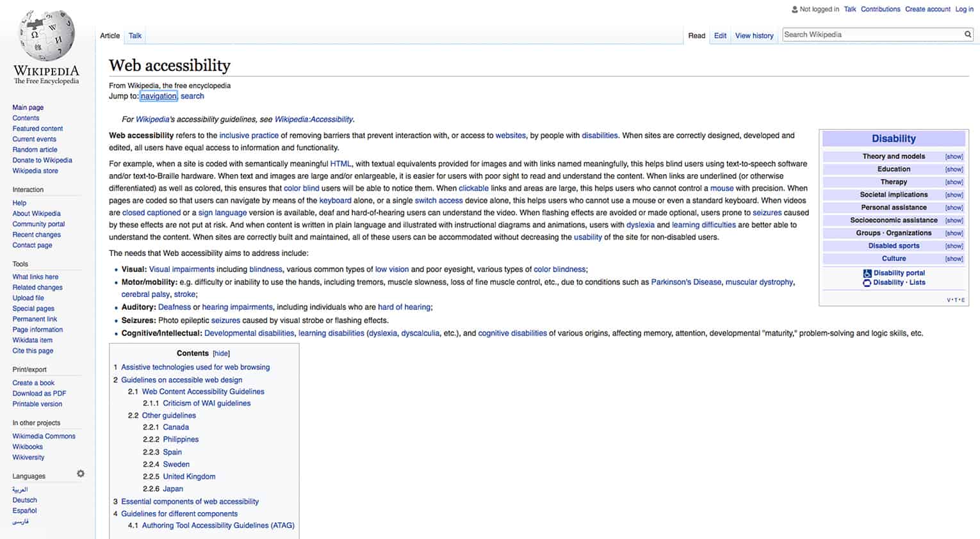Click the closed captioned link

(151, 213)
